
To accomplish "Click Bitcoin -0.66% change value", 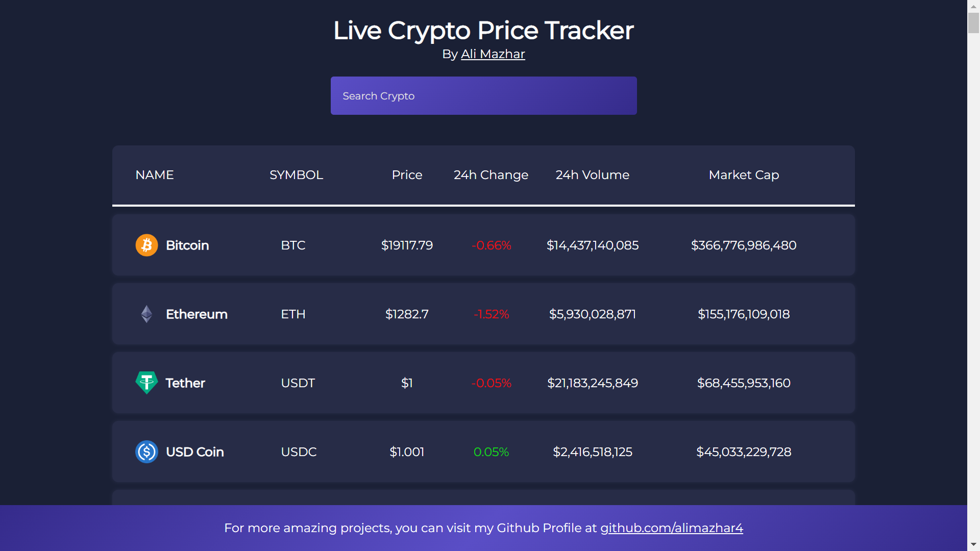I will (x=492, y=245).
